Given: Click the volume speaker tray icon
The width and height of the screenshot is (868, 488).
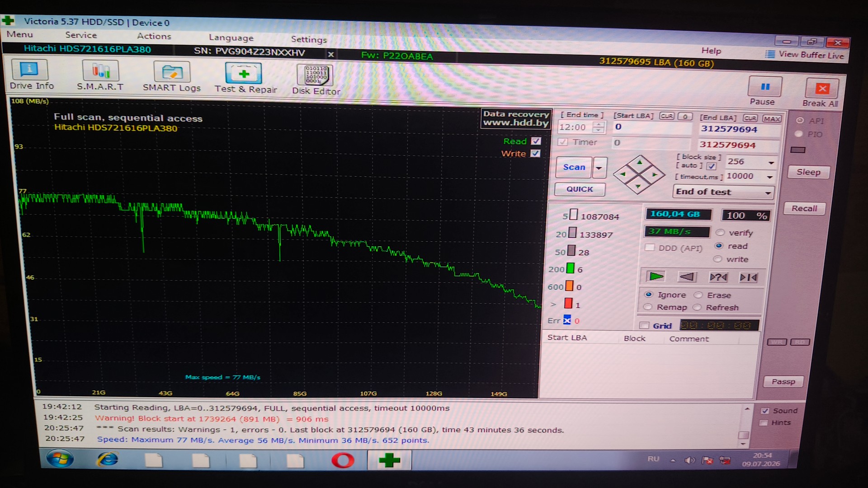Looking at the screenshot, I should point(689,460).
